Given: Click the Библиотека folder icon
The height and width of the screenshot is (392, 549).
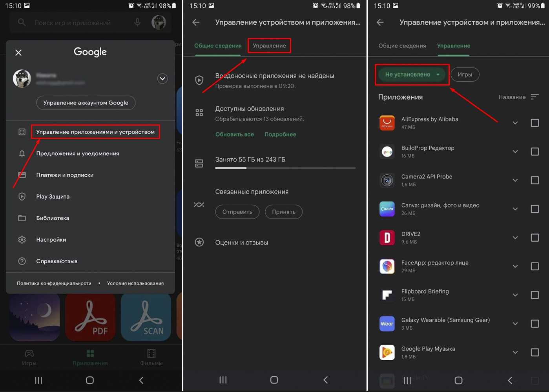Looking at the screenshot, I should click(x=22, y=218).
